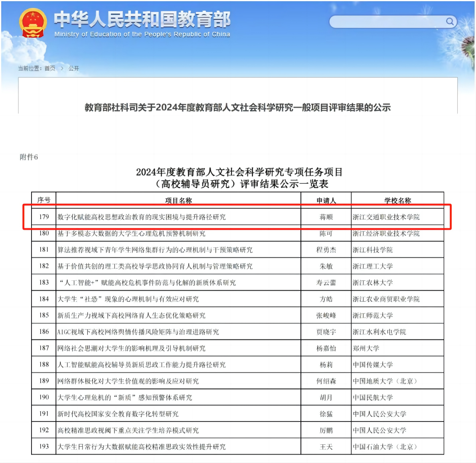Click project 人工智能赋能高校辅导员新质思政工作能力提升路径研究

pyautogui.click(x=142, y=364)
